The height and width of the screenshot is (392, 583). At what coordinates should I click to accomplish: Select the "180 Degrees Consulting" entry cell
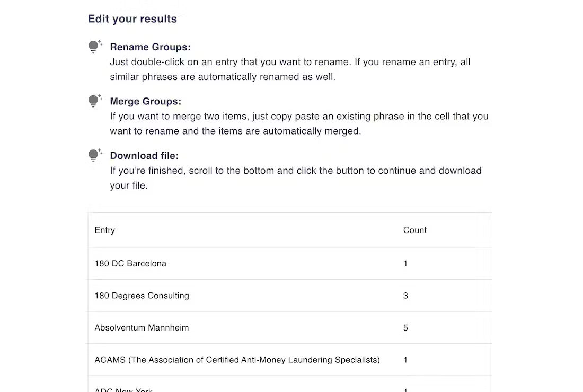(x=142, y=296)
